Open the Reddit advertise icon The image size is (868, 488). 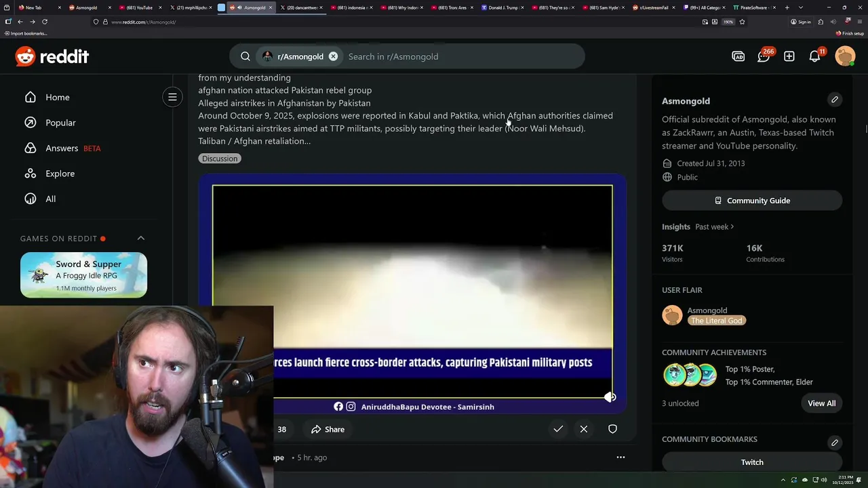(x=738, y=56)
